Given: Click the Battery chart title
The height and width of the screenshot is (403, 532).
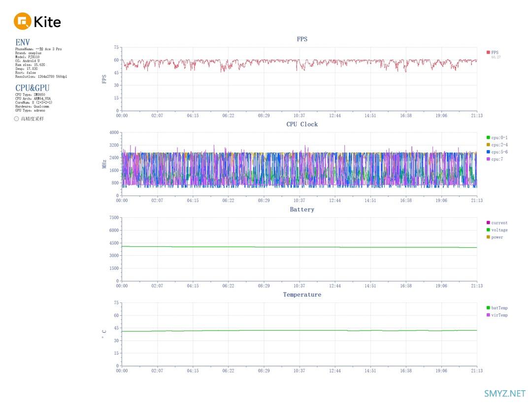Looking at the screenshot, I should [x=302, y=209].
